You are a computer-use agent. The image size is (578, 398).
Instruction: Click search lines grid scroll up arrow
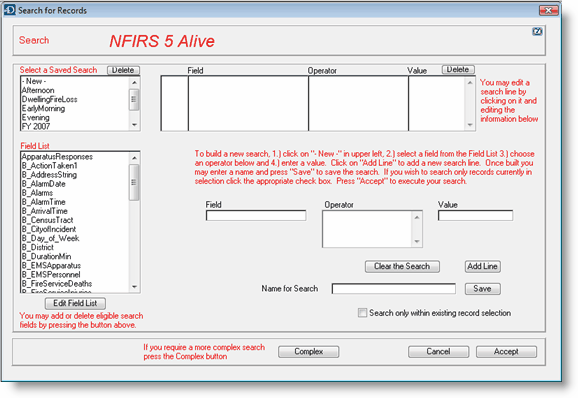click(470, 83)
